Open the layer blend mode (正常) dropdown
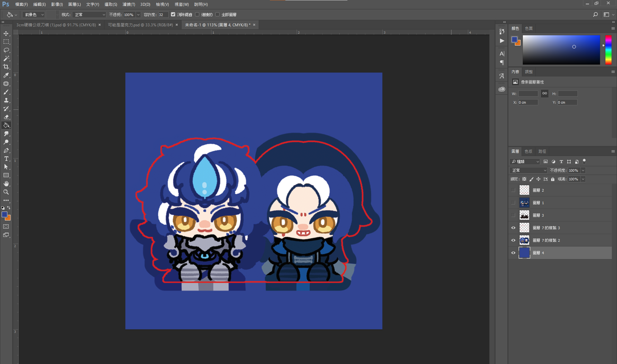Image resolution: width=617 pixels, height=364 pixels. [x=528, y=170]
